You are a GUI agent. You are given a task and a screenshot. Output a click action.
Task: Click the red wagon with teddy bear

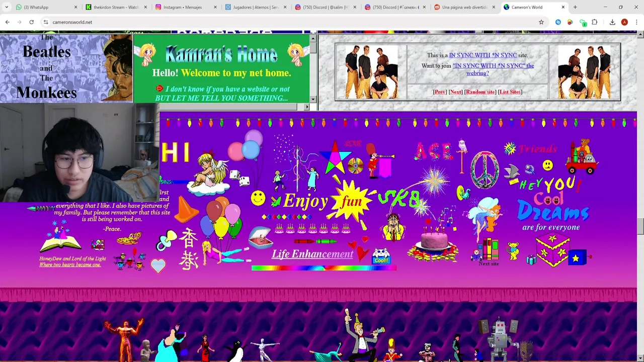point(583,157)
